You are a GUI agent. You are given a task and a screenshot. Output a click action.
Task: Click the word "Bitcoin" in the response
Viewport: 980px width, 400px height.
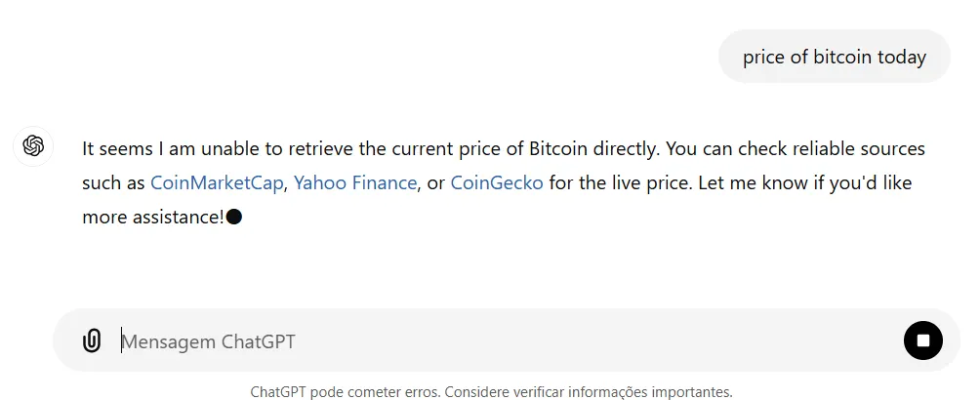(x=559, y=148)
